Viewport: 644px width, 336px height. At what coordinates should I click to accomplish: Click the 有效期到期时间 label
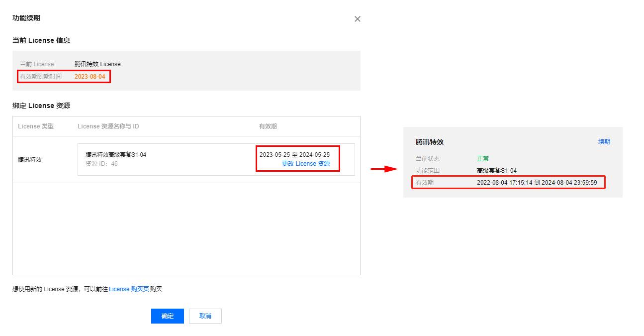41,77
